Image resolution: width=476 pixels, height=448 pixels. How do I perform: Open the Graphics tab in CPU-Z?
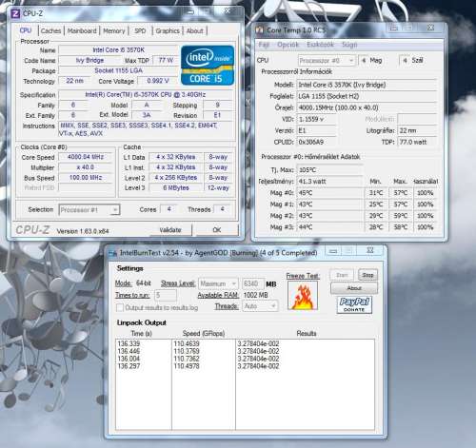click(x=168, y=30)
